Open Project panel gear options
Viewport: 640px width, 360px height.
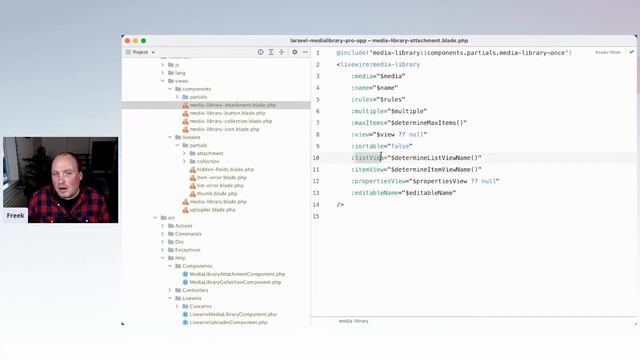point(295,52)
